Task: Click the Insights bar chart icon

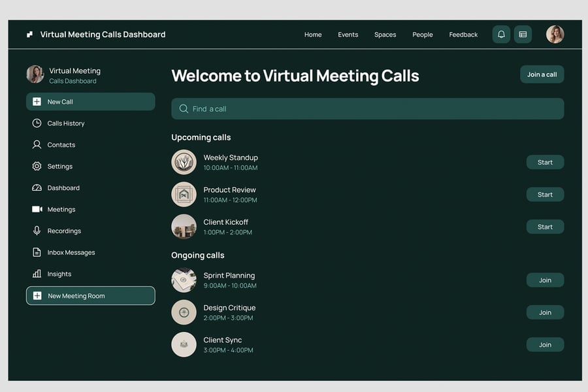Action: [37, 274]
